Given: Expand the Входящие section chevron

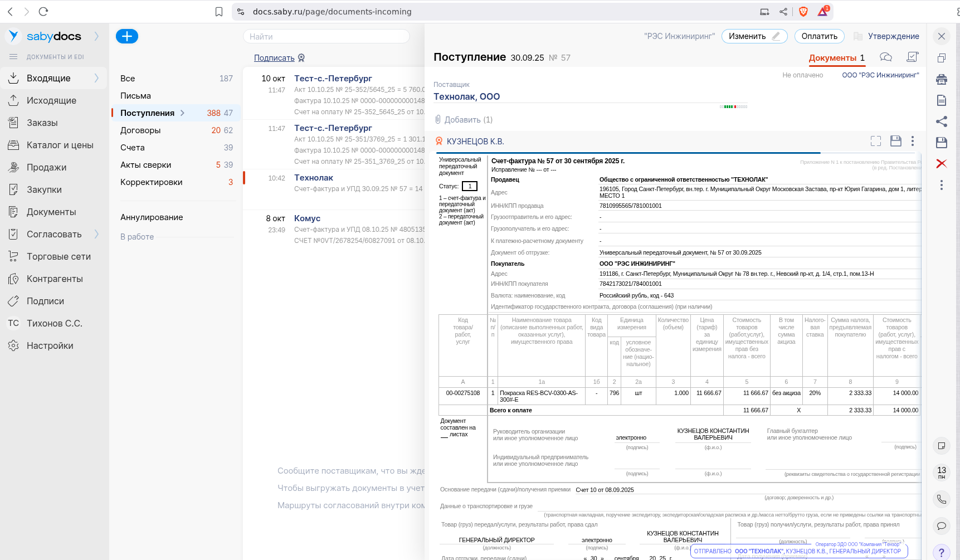Looking at the screenshot, I should [x=96, y=78].
